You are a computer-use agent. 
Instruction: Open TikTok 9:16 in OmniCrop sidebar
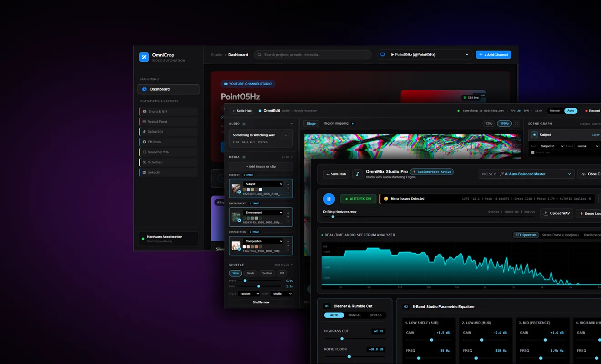tap(168, 132)
